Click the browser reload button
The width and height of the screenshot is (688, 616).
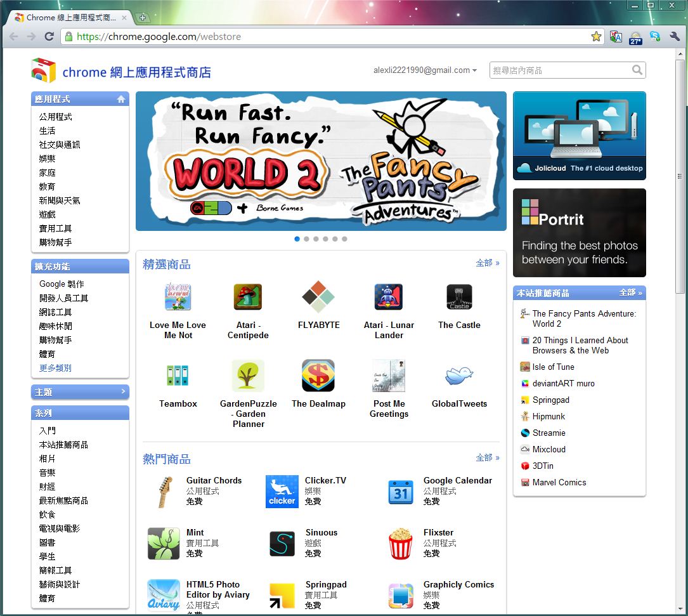tap(49, 37)
